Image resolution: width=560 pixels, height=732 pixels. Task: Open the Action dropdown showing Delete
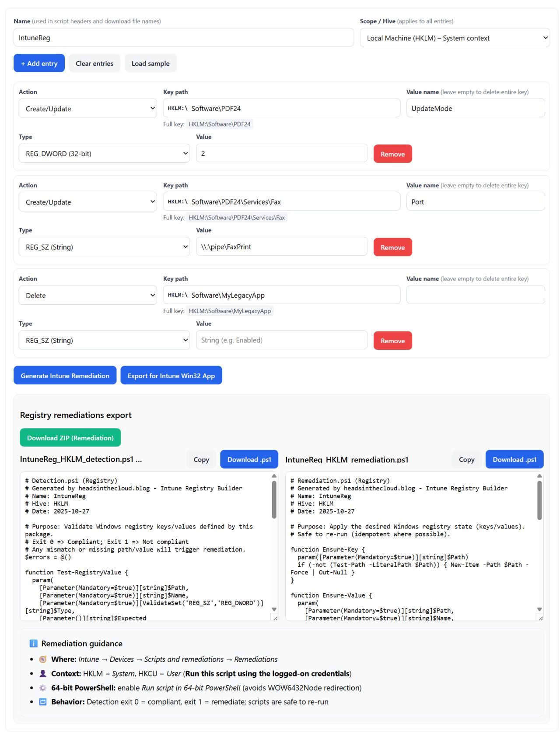(x=87, y=295)
